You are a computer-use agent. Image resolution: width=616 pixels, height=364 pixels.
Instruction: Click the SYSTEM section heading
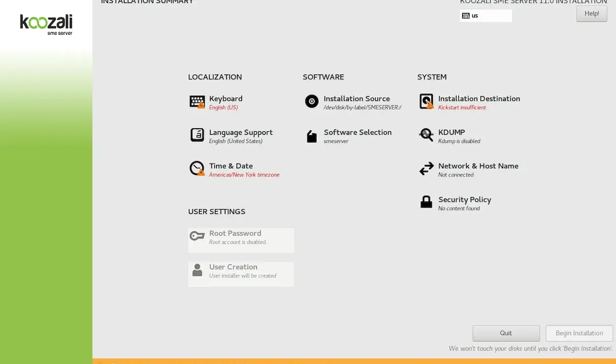pos(432,77)
